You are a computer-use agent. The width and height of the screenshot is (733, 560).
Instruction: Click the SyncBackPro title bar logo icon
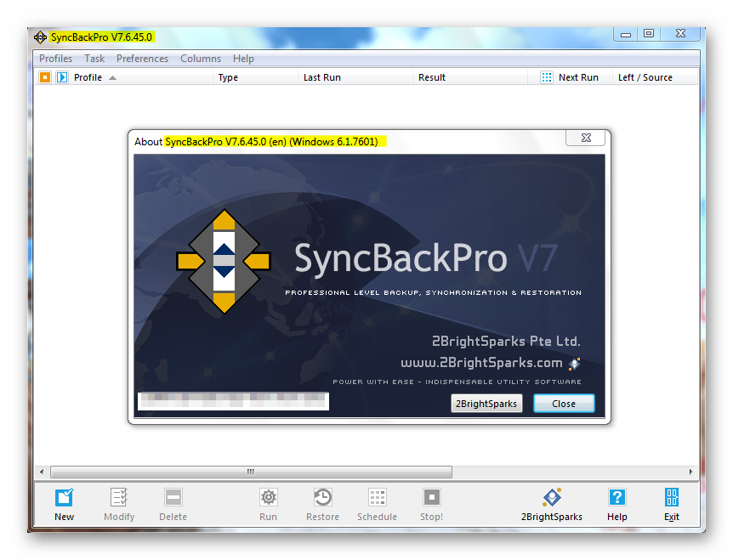(40, 37)
